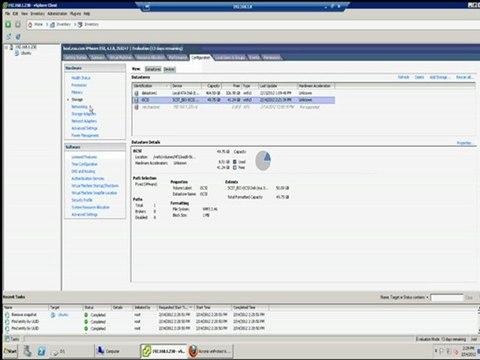Switch to the Summary tab
This screenshot has height=360, width=480.
(98, 58)
